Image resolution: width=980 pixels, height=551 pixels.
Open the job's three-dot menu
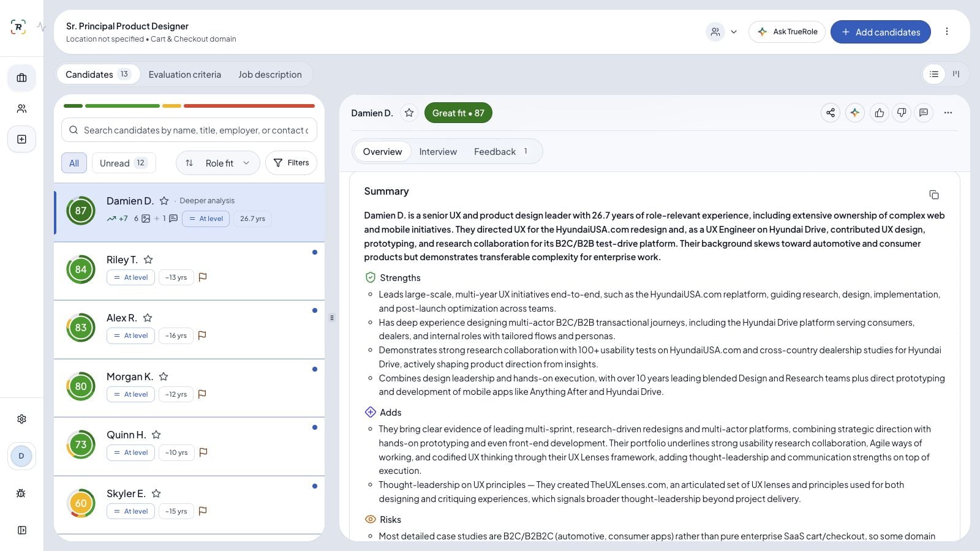pyautogui.click(x=946, y=32)
